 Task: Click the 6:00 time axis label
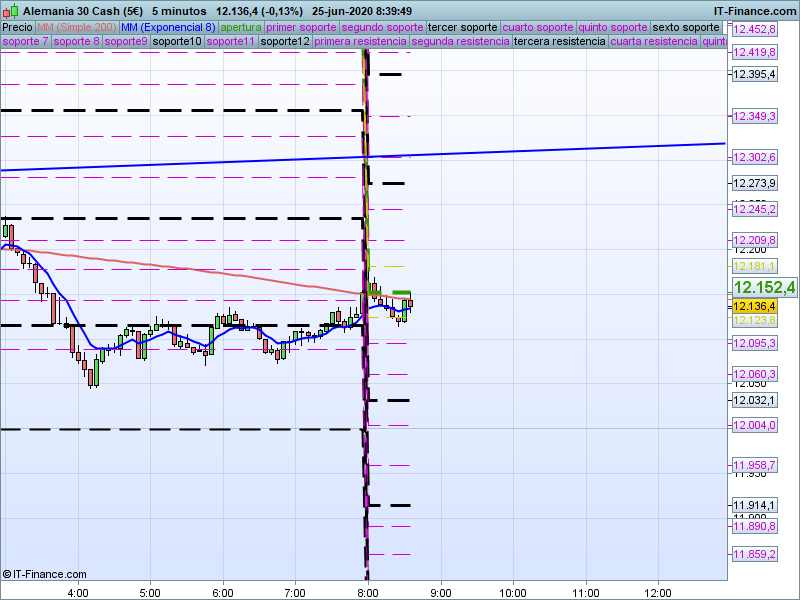pos(223,593)
